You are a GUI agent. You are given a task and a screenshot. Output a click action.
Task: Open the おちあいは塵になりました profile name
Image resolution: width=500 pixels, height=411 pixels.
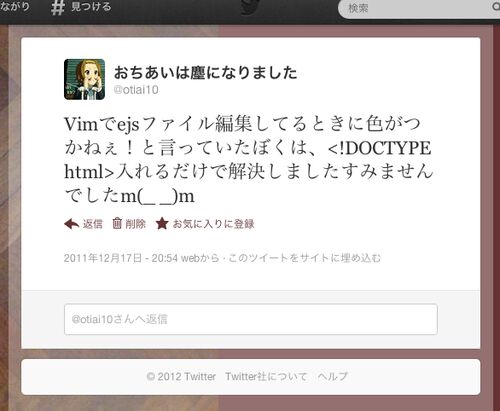(x=205, y=73)
